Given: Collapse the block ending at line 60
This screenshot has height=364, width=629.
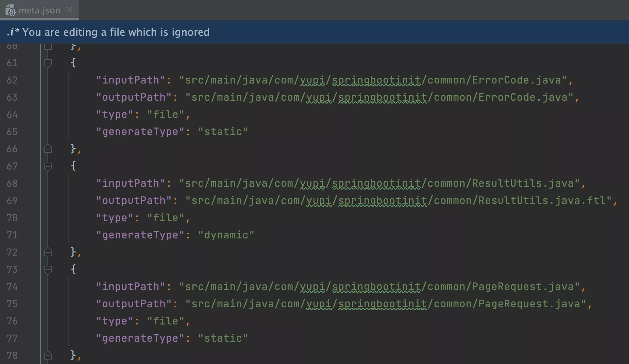Looking at the screenshot, I should tap(48, 47).
